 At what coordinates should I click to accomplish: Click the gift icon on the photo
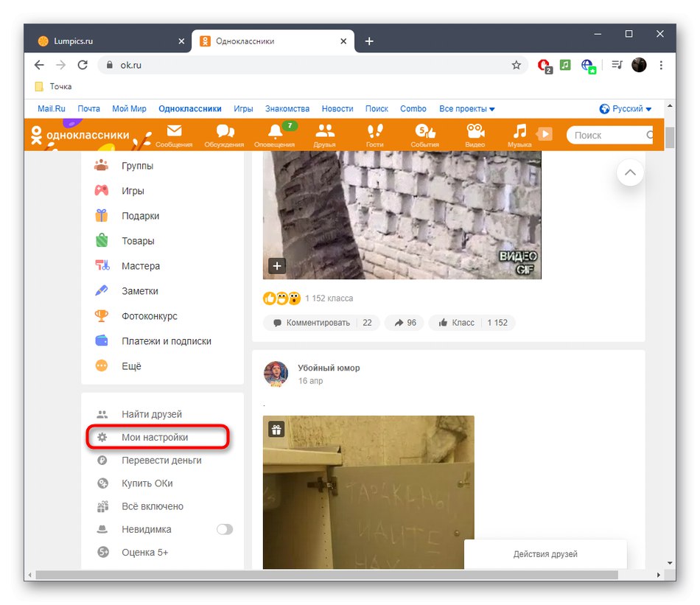coord(276,430)
